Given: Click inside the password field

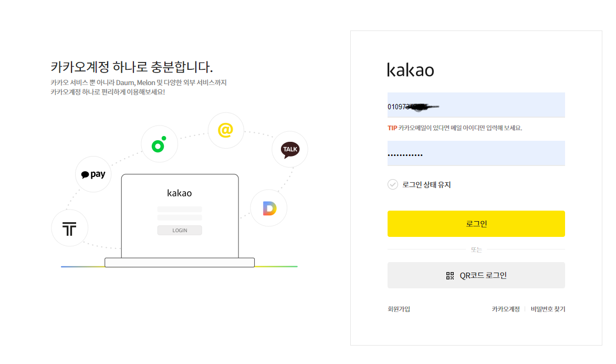Looking at the screenshot, I should [476, 153].
